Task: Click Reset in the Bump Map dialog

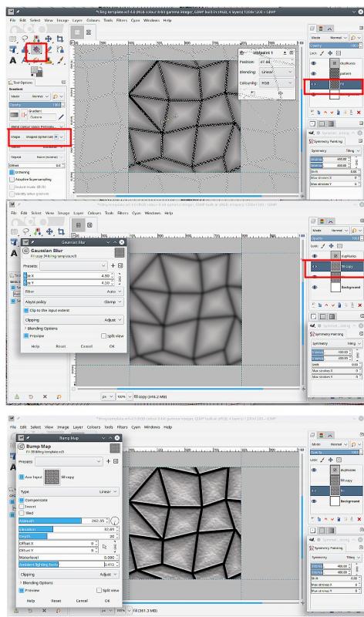Action: [56, 601]
